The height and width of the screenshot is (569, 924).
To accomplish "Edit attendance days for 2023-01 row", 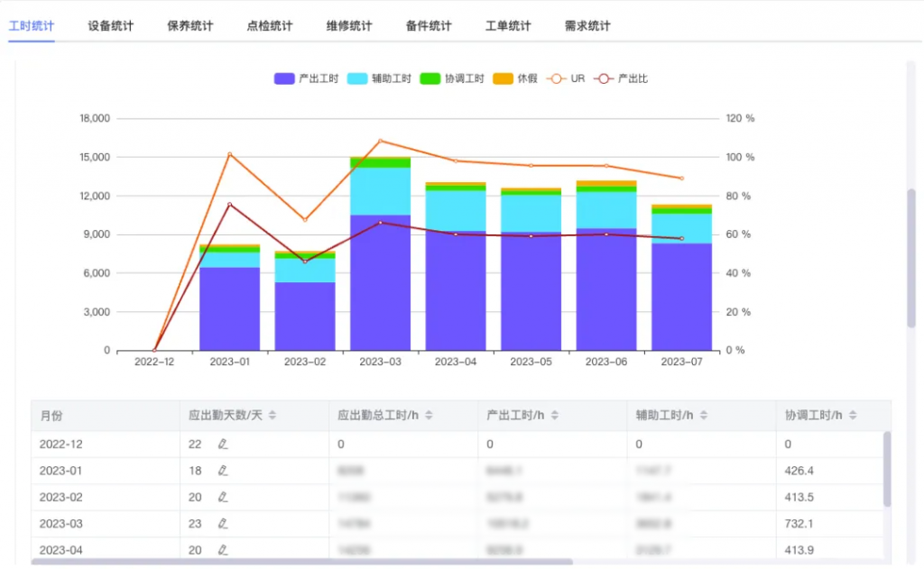I will click(x=223, y=471).
